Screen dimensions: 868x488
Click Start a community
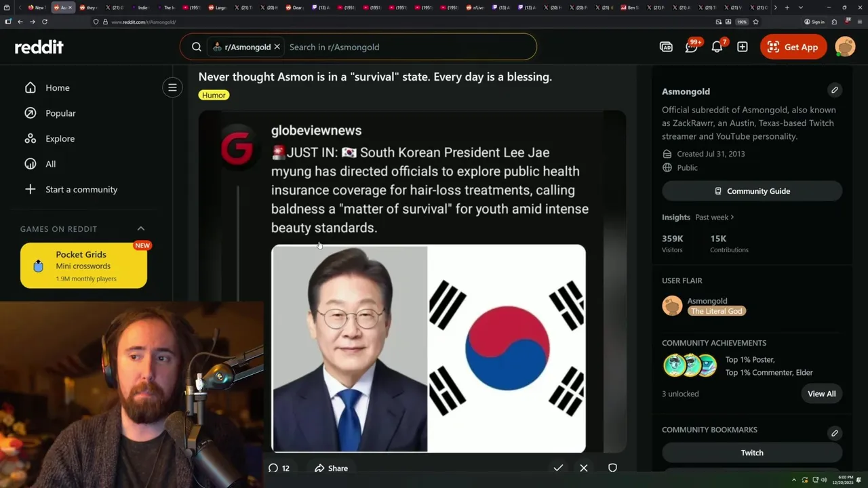[71, 189]
